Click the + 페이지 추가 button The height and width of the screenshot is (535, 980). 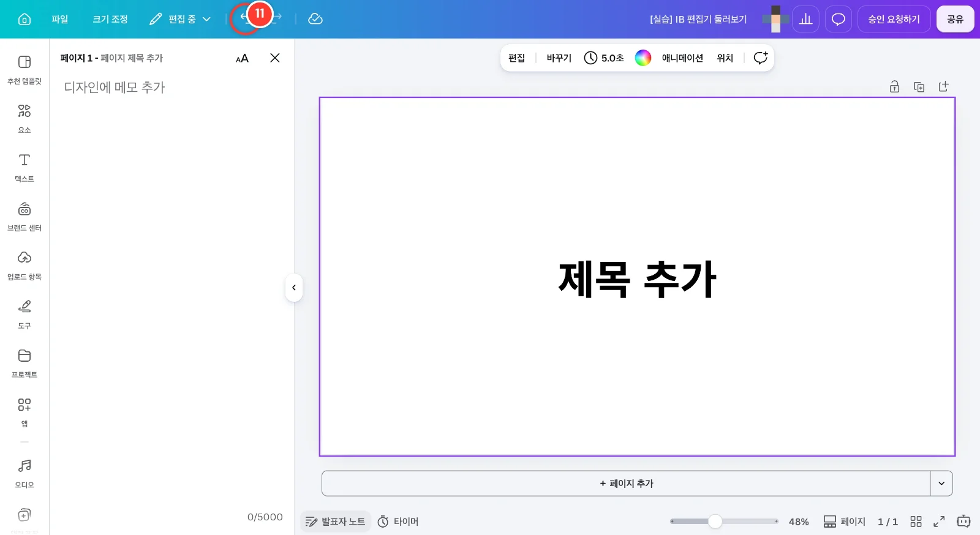[x=626, y=484]
